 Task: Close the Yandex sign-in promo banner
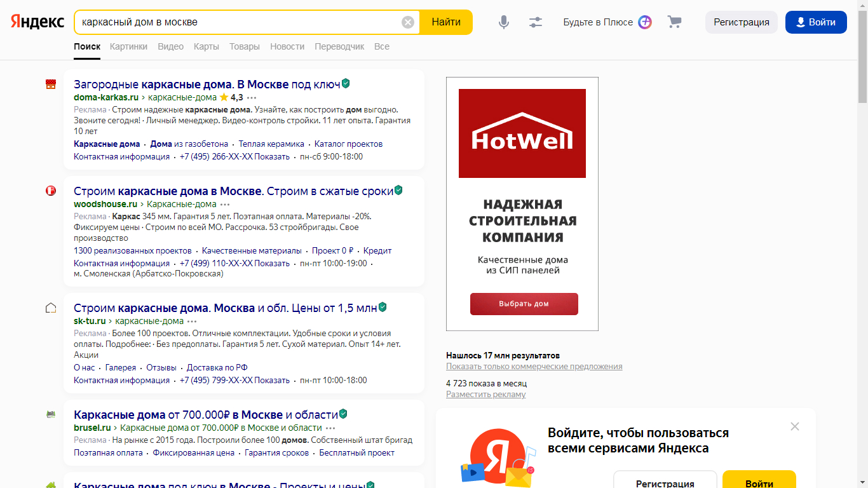click(794, 426)
